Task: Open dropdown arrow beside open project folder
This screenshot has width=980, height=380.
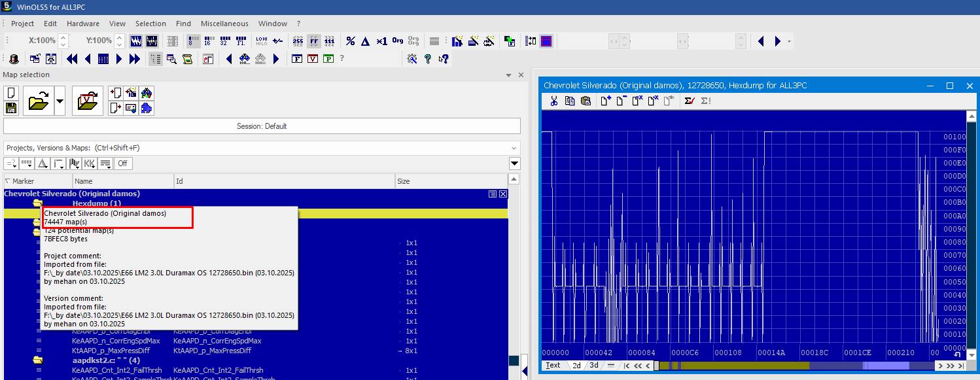Action: (x=60, y=101)
